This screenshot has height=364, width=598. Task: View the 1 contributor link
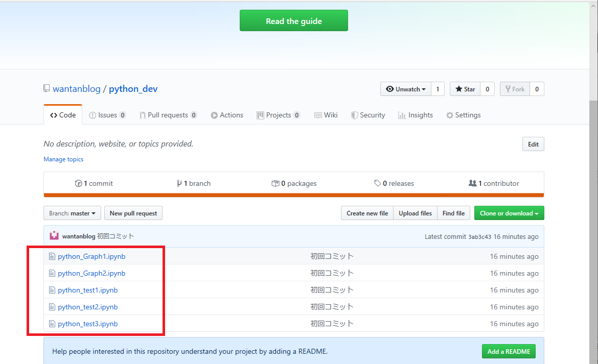[494, 183]
